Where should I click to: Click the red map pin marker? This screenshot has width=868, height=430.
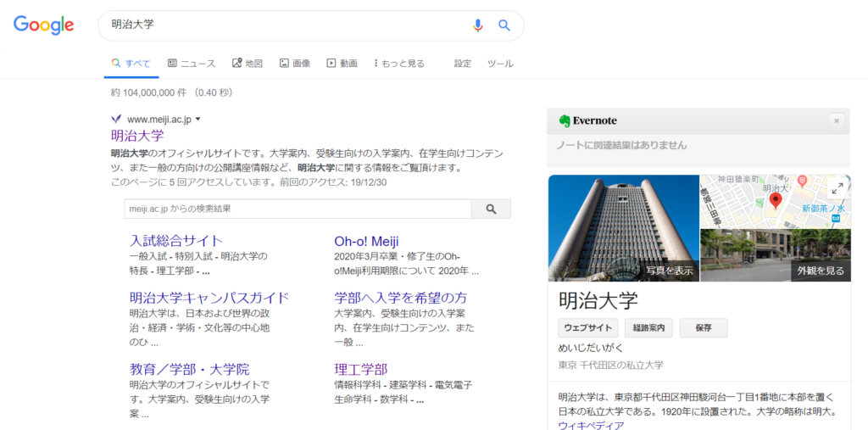[x=776, y=201]
